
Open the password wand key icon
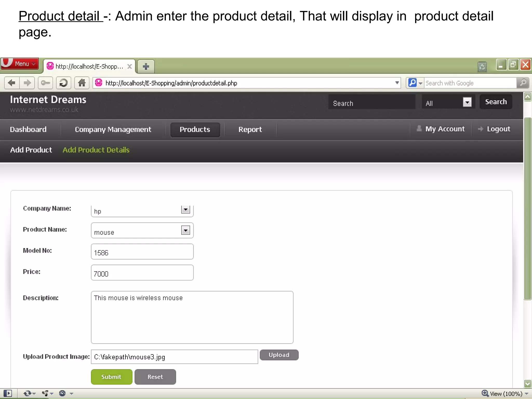[x=45, y=83]
